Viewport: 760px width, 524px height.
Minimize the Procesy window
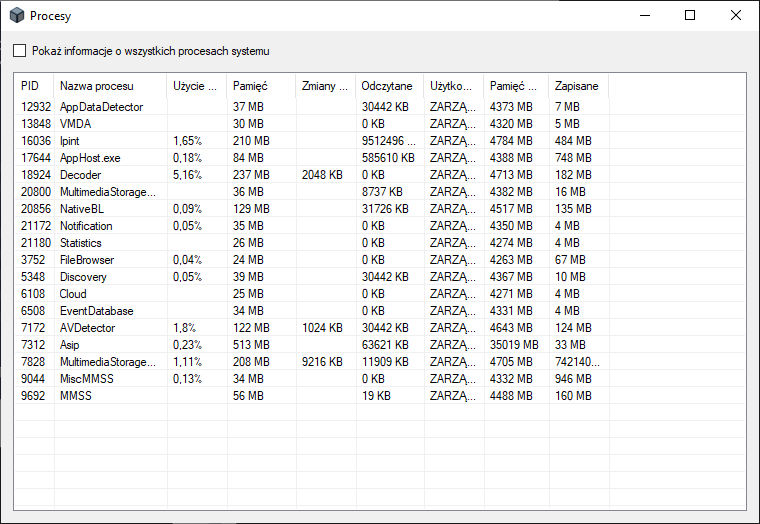644,15
